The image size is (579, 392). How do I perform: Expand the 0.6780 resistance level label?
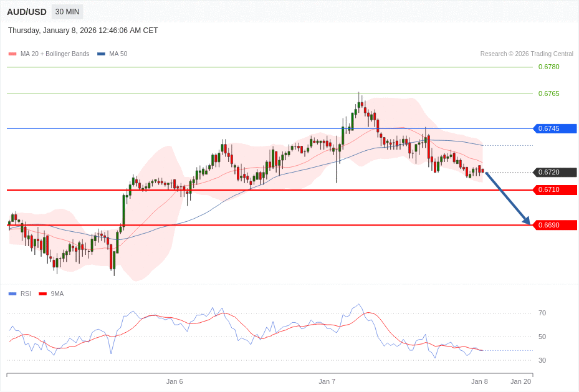(548, 67)
